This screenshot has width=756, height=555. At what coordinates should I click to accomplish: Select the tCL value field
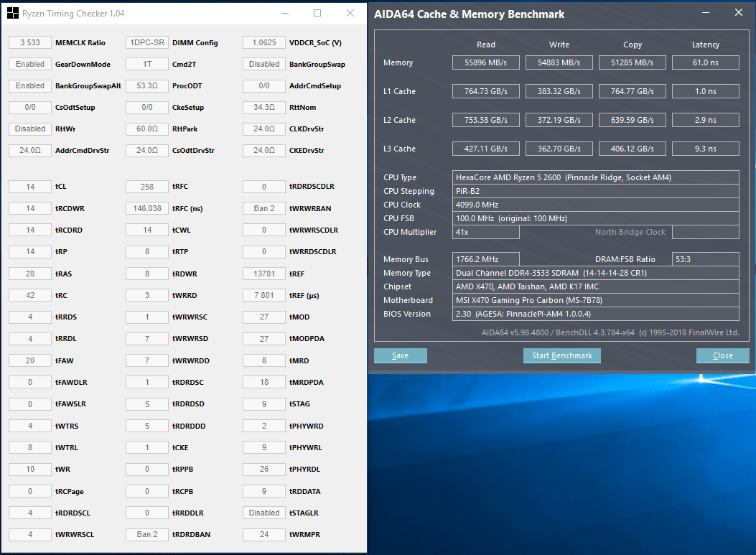pos(30,187)
